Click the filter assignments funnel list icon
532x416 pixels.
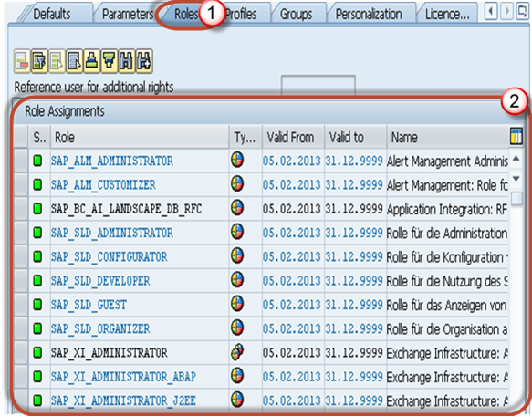click(39, 61)
